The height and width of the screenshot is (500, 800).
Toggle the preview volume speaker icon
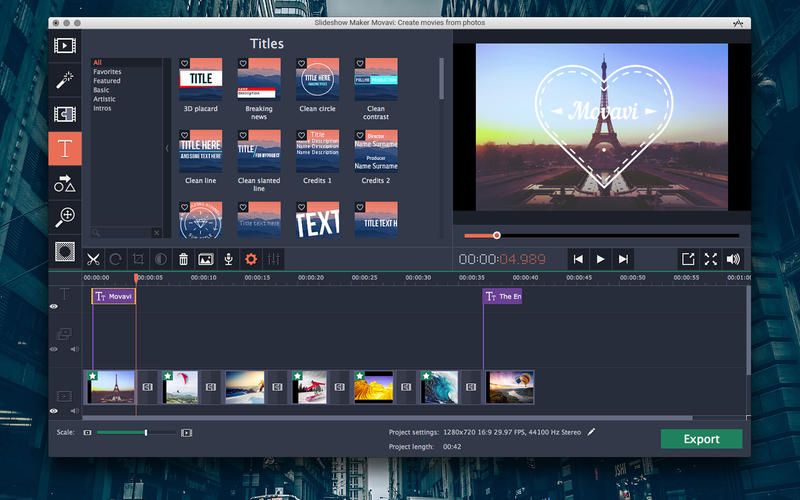(x=733, y=259)
